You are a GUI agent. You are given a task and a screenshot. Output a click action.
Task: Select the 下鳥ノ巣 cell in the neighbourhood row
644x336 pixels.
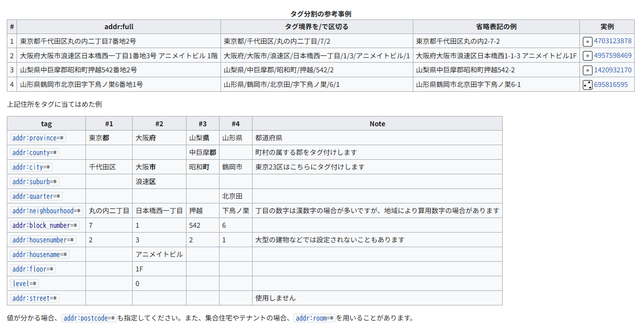pos(236,211)
